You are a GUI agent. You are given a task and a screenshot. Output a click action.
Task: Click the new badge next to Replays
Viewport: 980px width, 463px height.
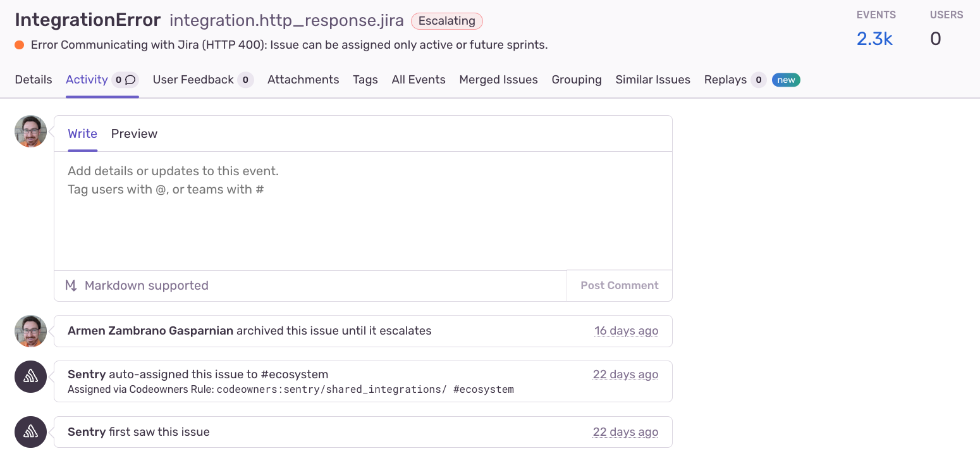[x=785, y=80]
